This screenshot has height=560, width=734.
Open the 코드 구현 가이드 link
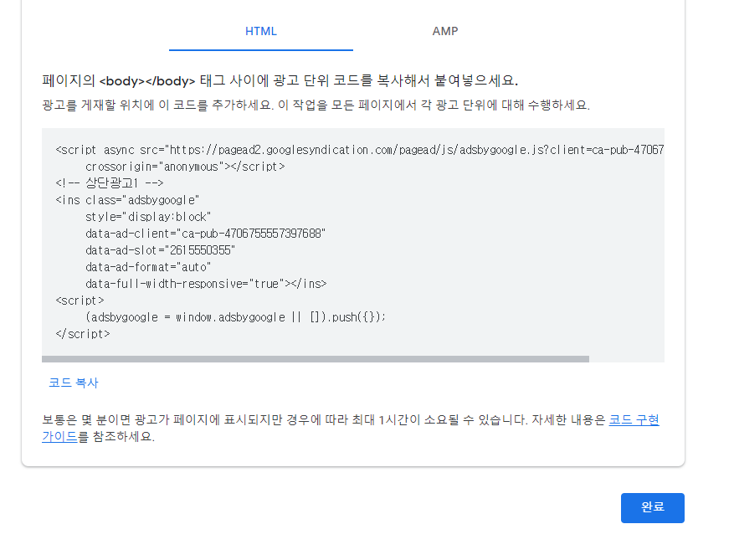(634, 419)
